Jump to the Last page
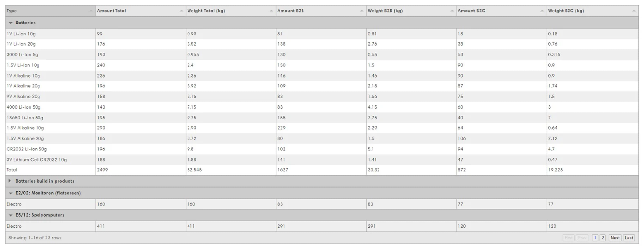This screenshot has width=644, height=247. coord(629,238)
